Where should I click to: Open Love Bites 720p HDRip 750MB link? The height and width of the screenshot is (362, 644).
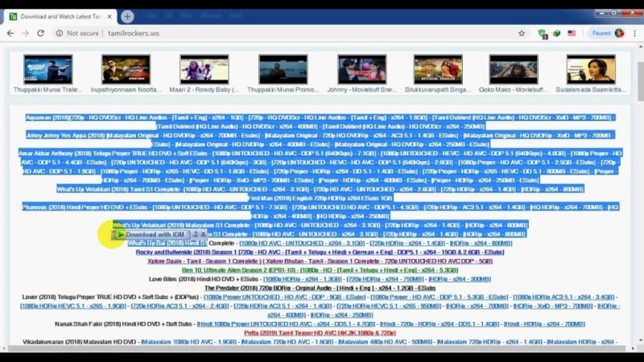coord(385,279)
